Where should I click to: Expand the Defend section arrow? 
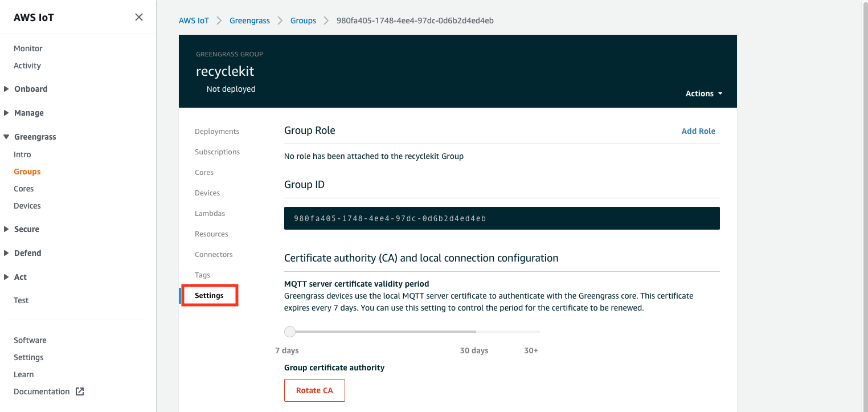click(6, 253)
